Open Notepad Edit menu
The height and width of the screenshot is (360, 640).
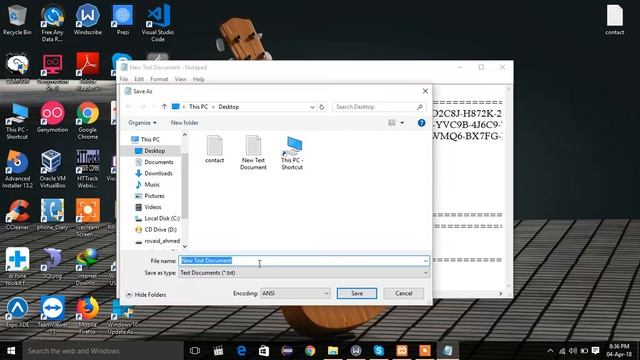pos(139,79)
